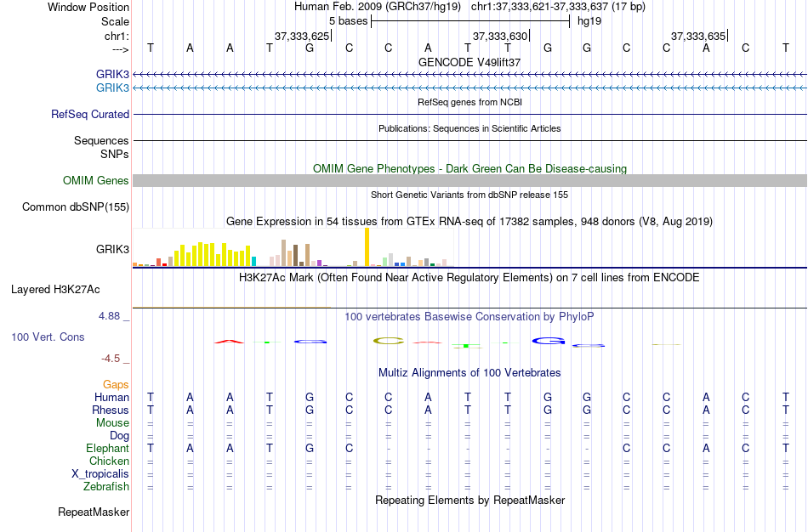Screen dimensions: 808x532
Task: Click the red A PhyloP logo
Action: 230,342
